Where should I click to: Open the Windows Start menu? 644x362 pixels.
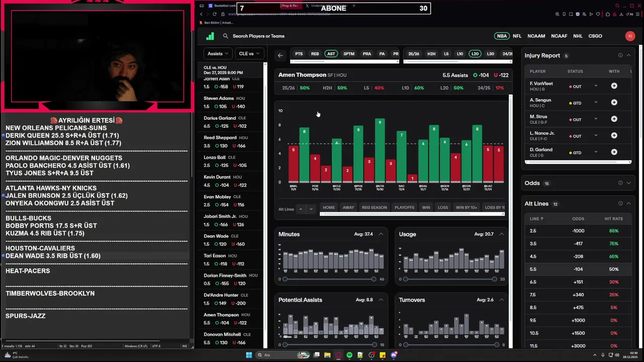(x=249, y=355)
